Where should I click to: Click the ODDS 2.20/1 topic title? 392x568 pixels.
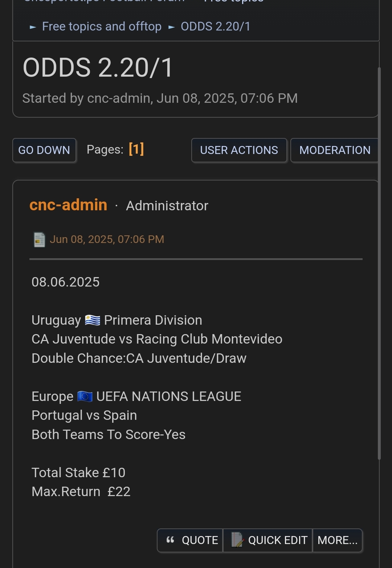(98, 68)
